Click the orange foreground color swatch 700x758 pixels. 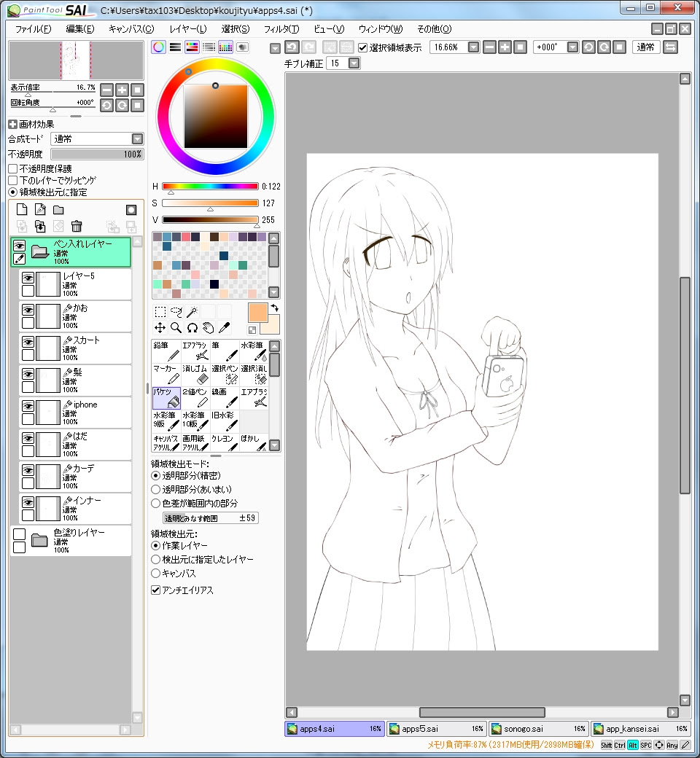(x=258, y=313)
